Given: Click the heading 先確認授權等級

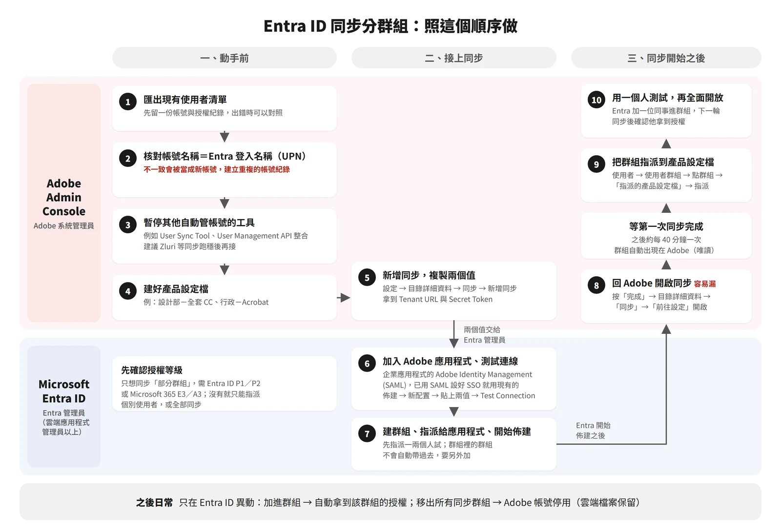Looking at the screenshot, I should point(152,370).
